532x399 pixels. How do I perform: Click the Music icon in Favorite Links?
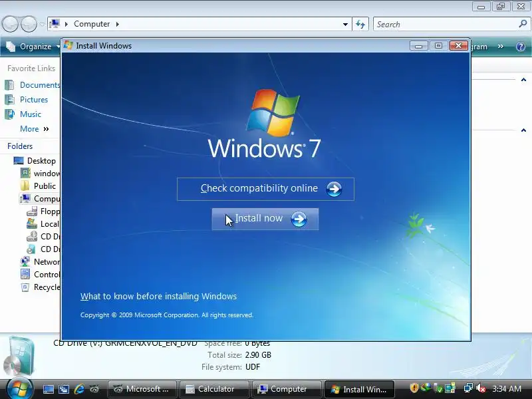pos(9,114)
